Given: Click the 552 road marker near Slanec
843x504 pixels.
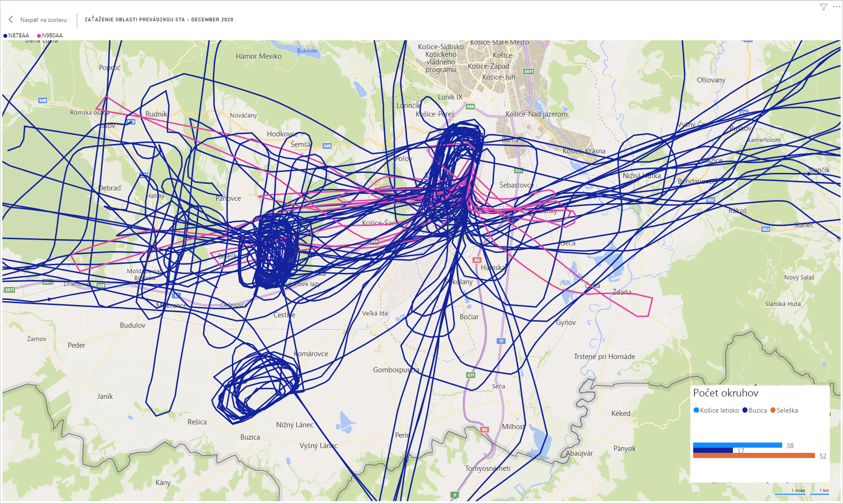Looking at the screenshot, I should tap(766, 229).
